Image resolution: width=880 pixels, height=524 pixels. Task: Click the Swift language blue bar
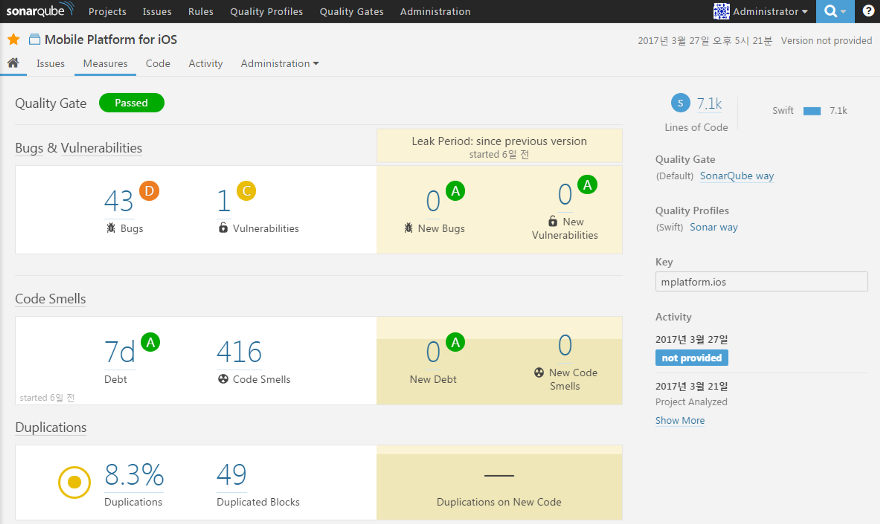(812, 111)
